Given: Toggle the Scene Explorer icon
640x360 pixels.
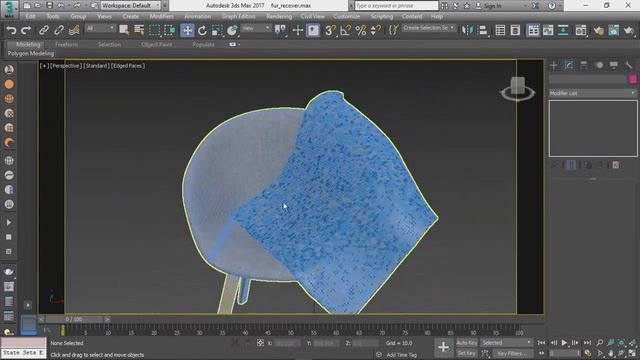Looking at the screenshot, I should point(500,30).
